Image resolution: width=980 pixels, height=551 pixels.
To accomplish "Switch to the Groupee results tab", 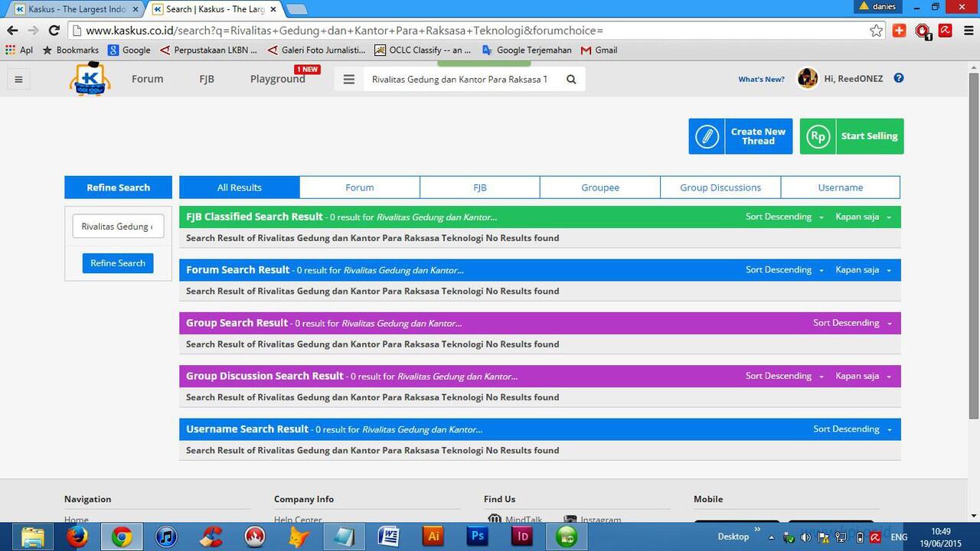I will [600, 187].
